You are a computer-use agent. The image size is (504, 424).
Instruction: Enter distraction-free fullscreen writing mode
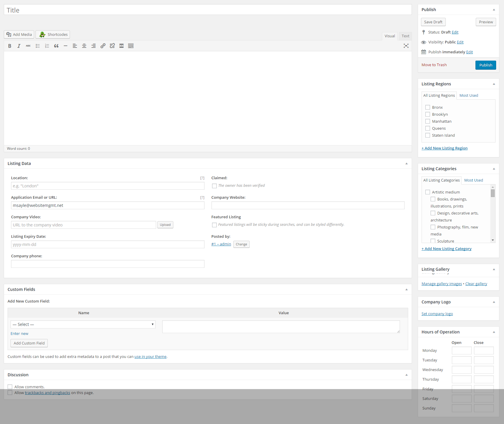(x=406, y=46)
